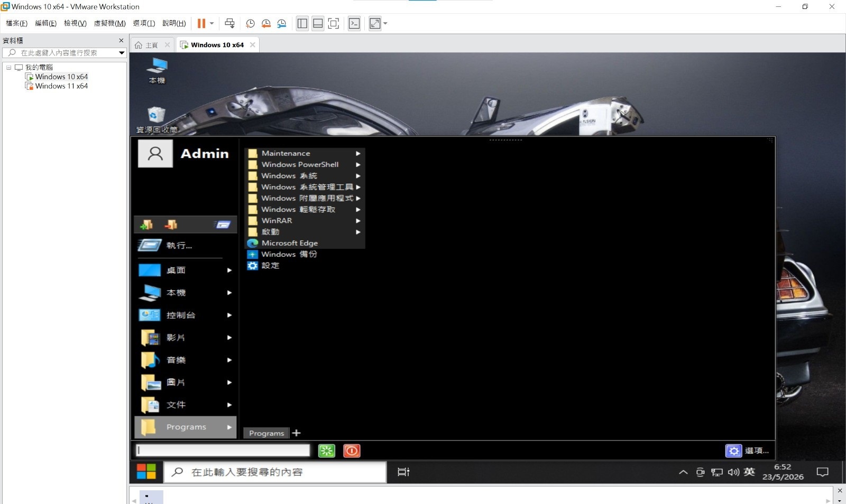Click the green restart-style button
This screenshot has height=504, width=846.
tap(327, 451)
